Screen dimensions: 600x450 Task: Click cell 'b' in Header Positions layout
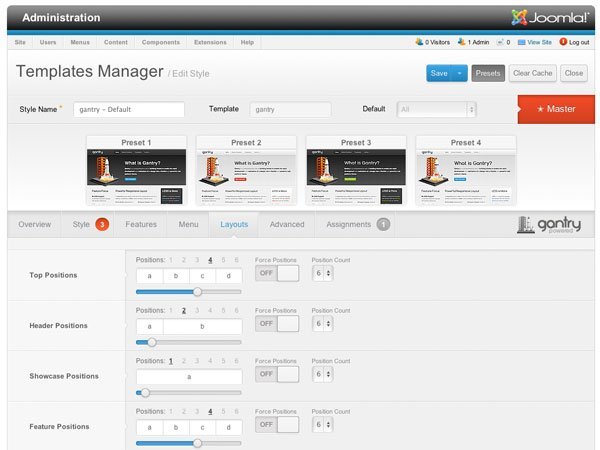[202, 327]
